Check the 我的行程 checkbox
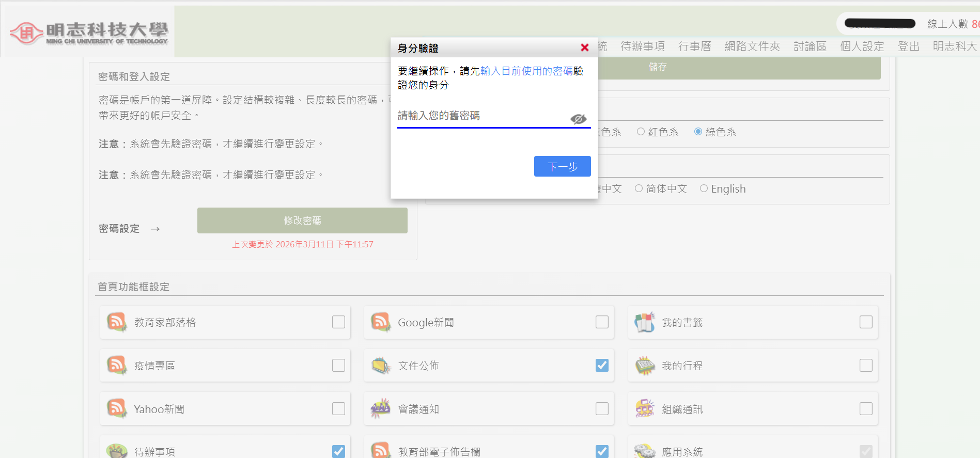Screen dimensions: 980x458 866,365
